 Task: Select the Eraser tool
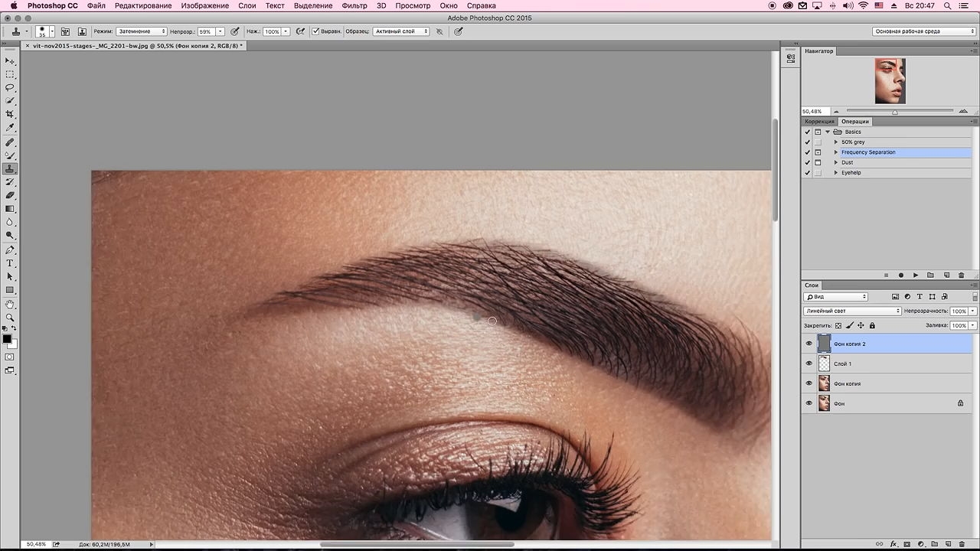(10, 195)
